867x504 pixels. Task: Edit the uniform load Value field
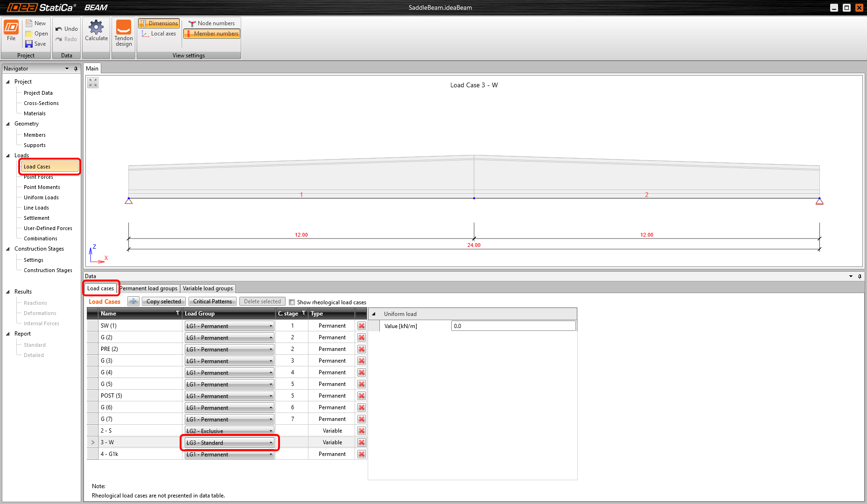coord(513,326)
